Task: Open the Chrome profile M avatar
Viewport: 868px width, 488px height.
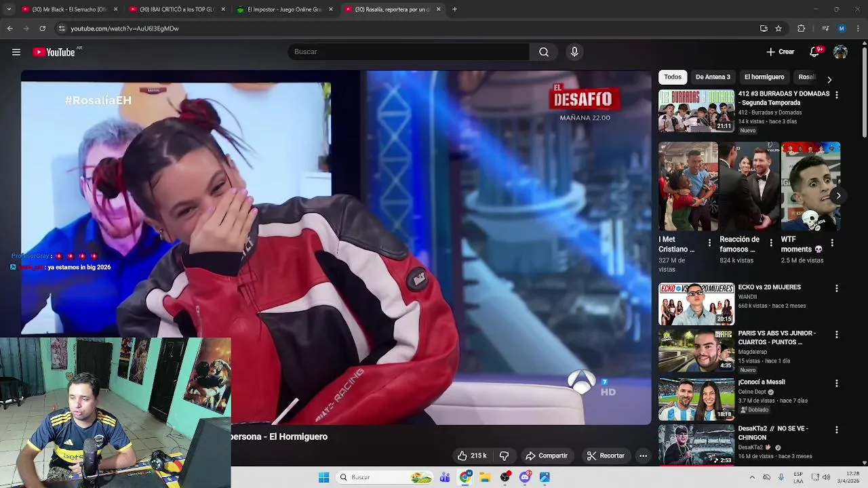Action: (842, 28)
